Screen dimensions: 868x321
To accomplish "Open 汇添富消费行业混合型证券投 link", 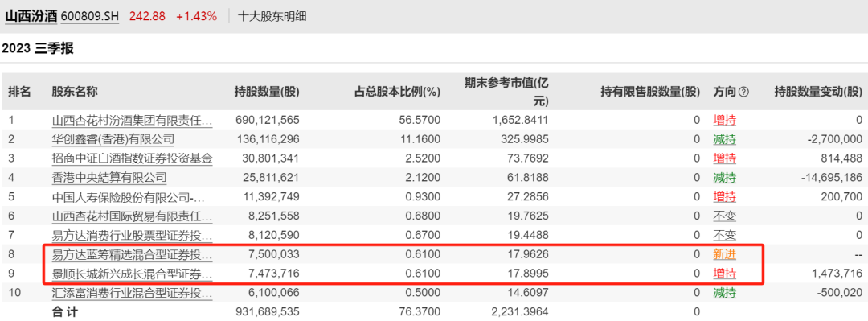I will tap(132, 294).
